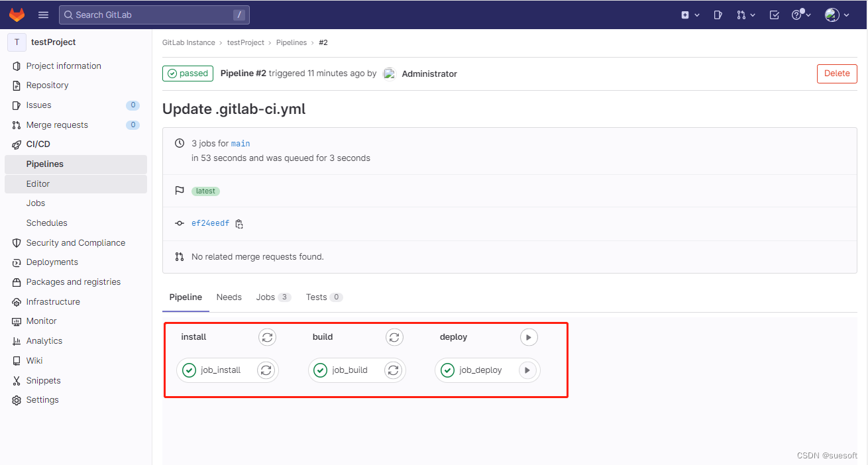Play all jobs in deploy stage

click(529, 337)
